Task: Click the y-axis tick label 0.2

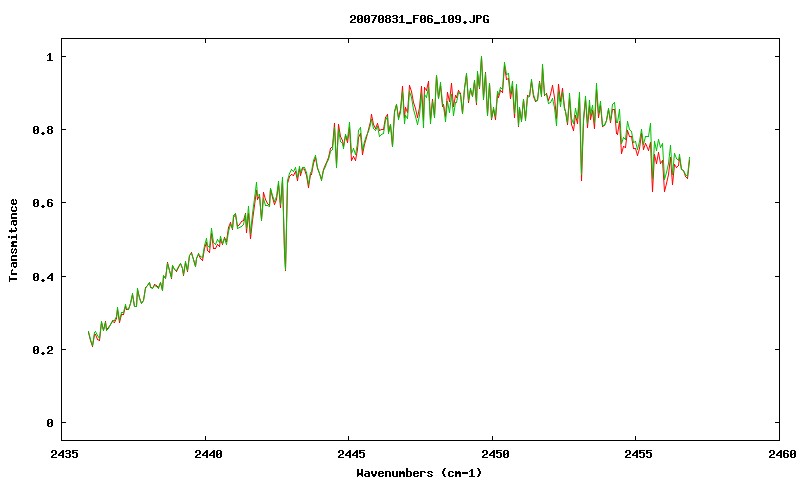Action: [x=43, y=350]
